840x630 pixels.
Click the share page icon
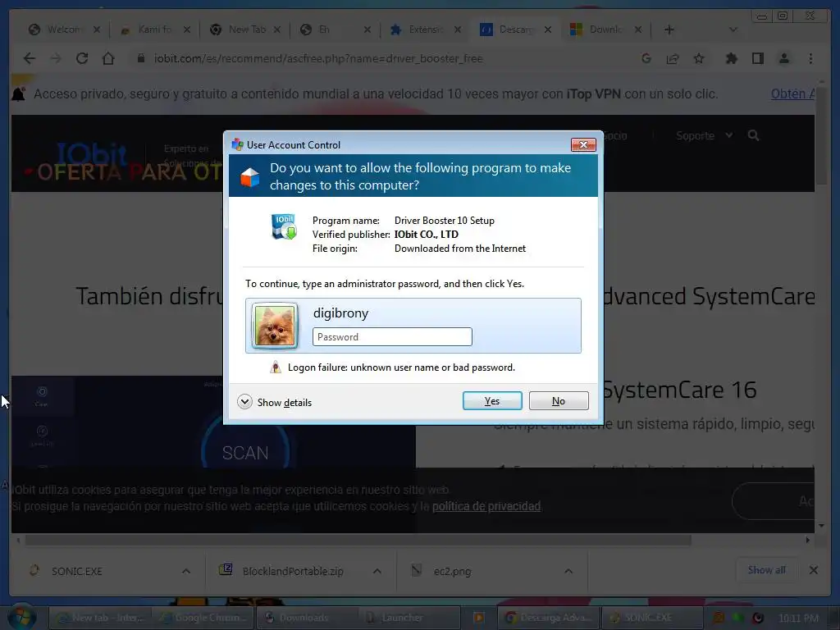pos(673,58)
